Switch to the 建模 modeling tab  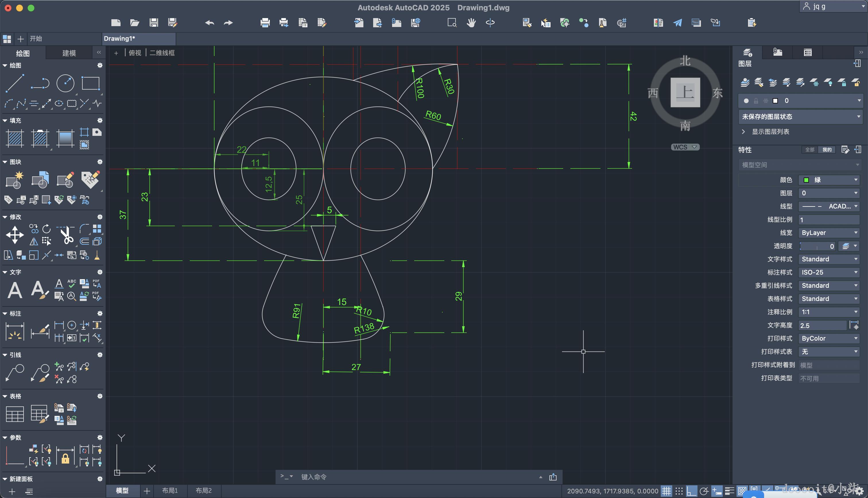point(69,53)
